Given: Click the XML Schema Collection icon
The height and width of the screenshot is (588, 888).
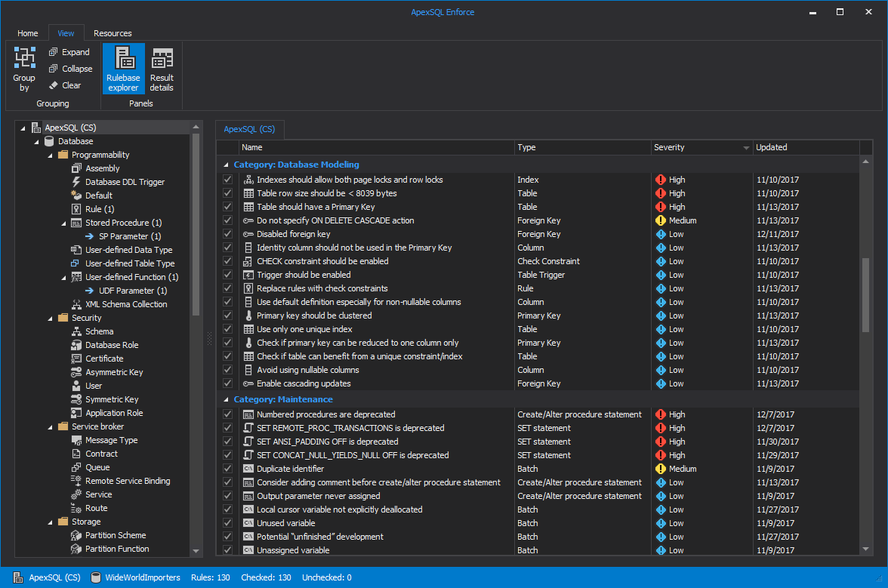Looking at the screenshot, I should click(76, 304).
